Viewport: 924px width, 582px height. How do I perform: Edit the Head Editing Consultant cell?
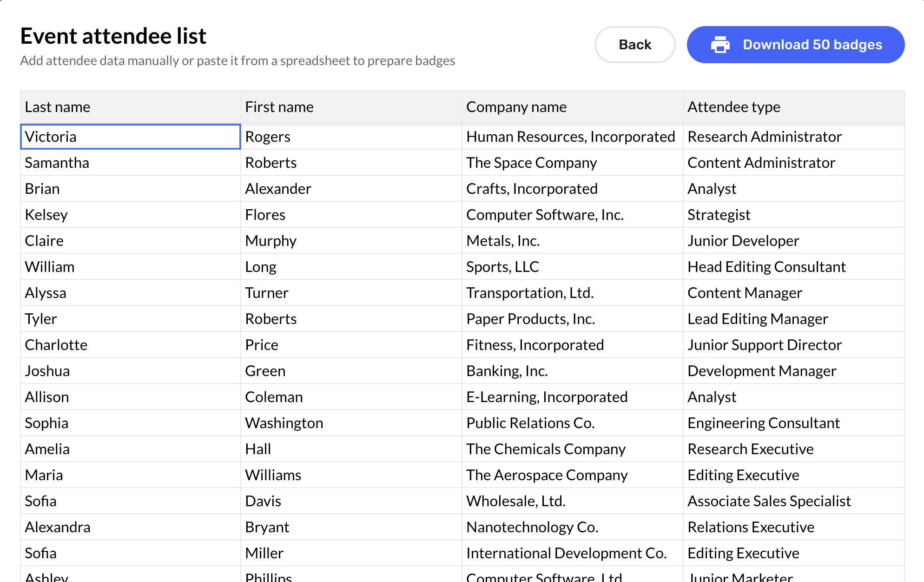[793, 267]
